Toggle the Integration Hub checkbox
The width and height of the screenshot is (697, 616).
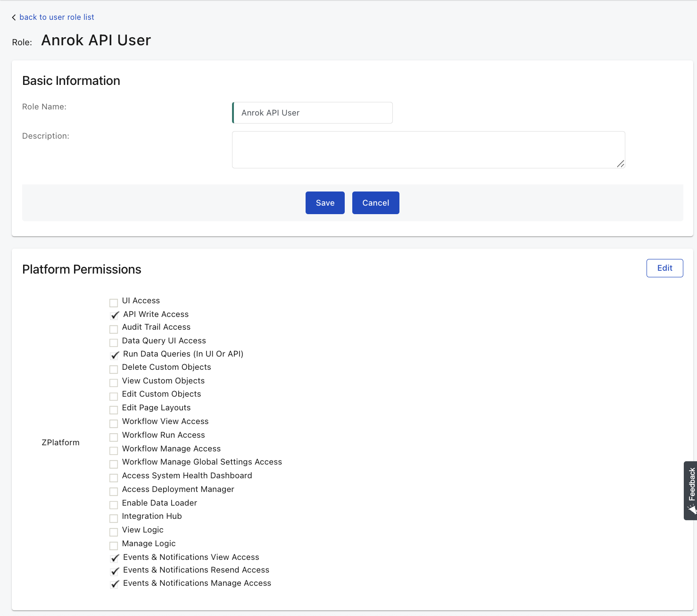point(114,518)
